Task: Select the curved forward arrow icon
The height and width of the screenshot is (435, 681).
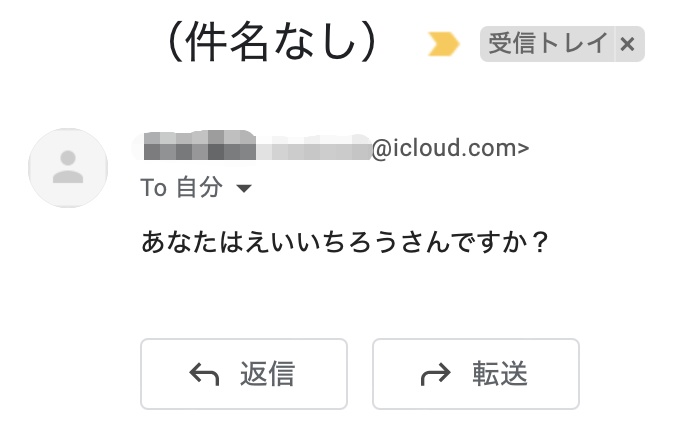Action: [436, 374]
